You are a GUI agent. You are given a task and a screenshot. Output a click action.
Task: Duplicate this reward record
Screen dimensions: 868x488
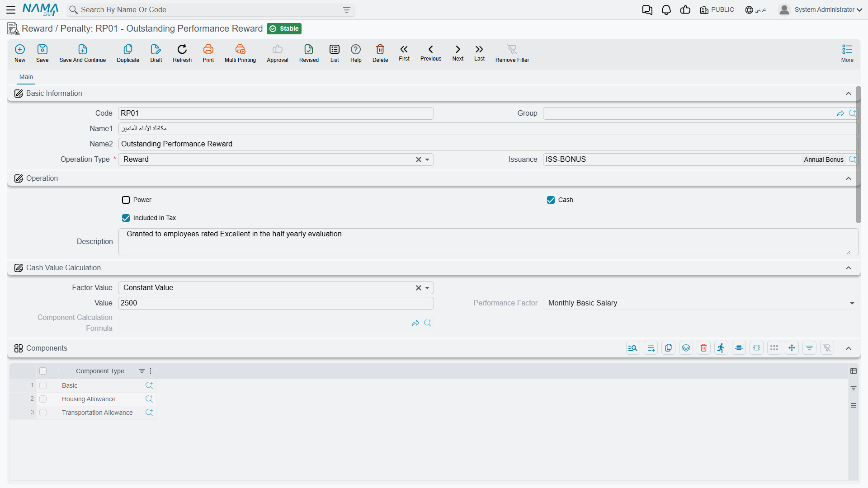128,53
